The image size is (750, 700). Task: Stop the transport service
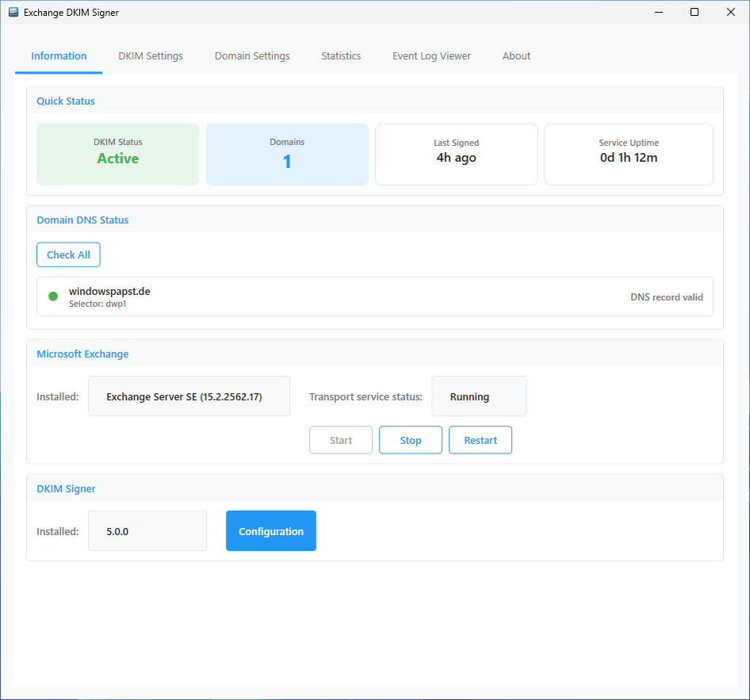tap(411, 441)
